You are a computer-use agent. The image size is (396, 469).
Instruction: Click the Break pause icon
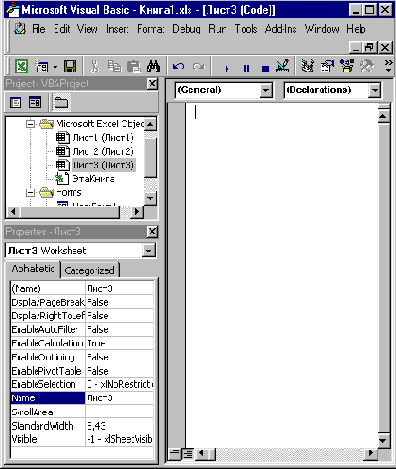tap(246, 68)
